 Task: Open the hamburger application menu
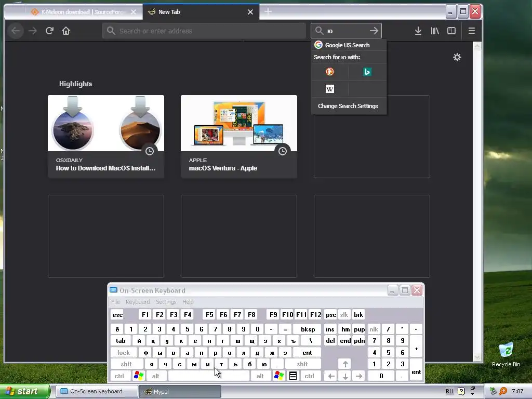point(472,31)
